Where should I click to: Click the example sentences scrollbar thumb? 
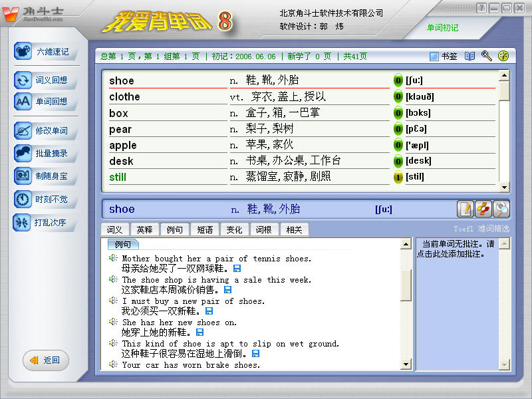(x=406, y=285)
